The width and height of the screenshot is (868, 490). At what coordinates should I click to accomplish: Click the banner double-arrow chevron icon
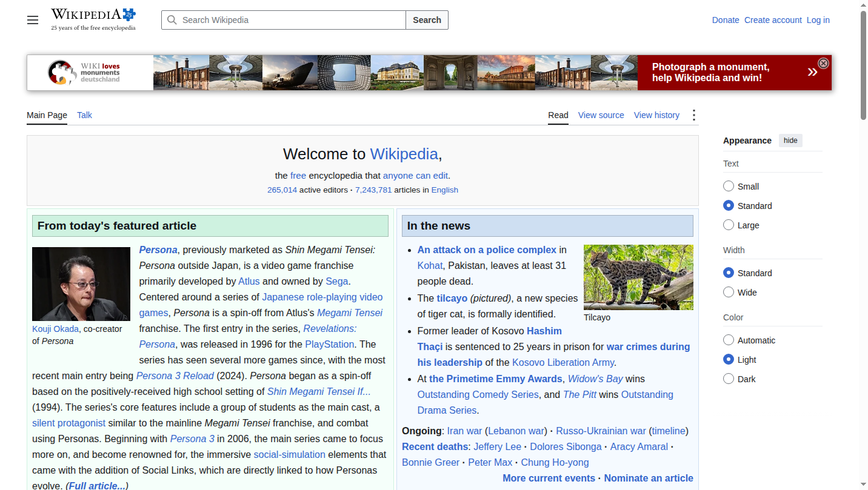(x=812, y=72)
